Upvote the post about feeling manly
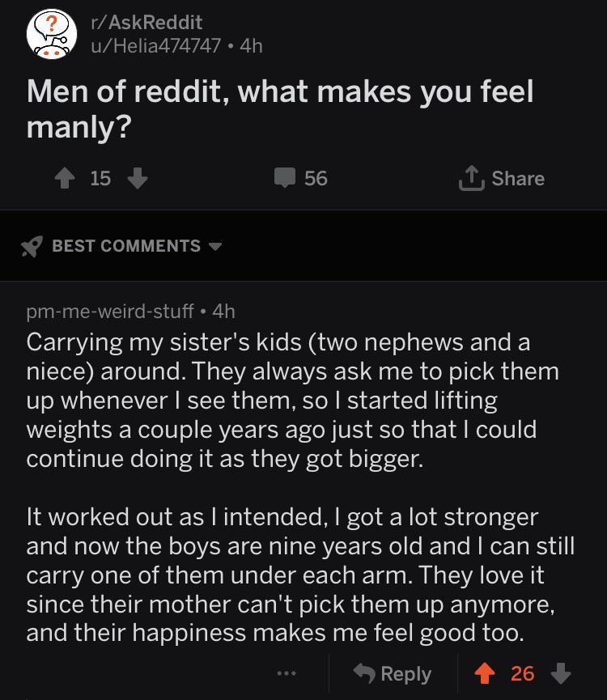The image size is (607, 700). coord(63,178)
